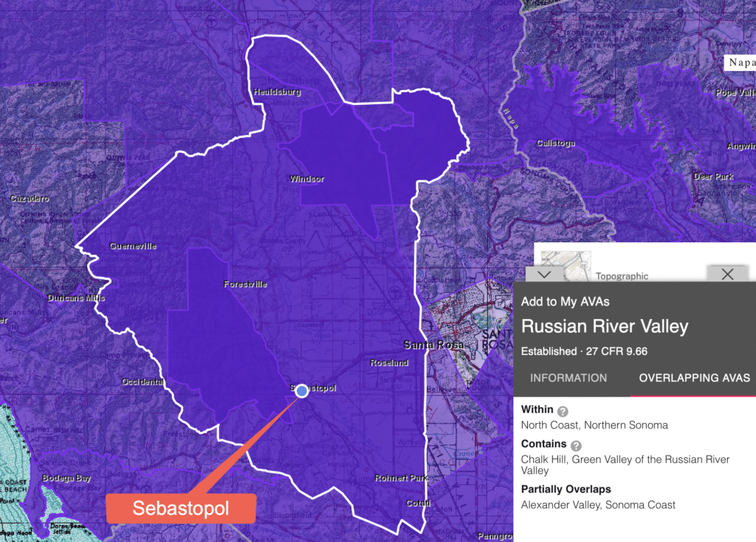Viewport: 756px width, 542px height.
Task: Open the 27 CFR 9.66 regulation reference
Action: (615, 351)
